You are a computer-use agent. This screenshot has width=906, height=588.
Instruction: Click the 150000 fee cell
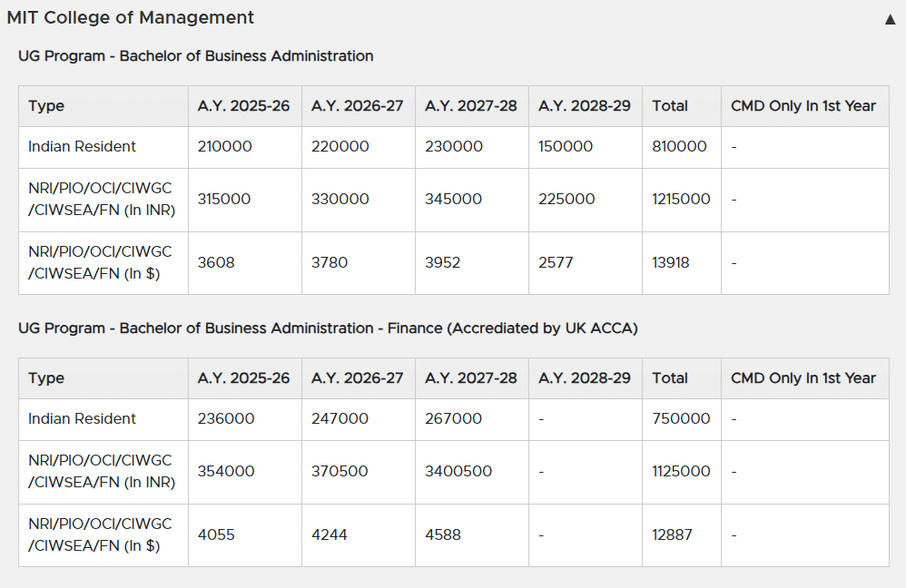[x=566, y=147]
